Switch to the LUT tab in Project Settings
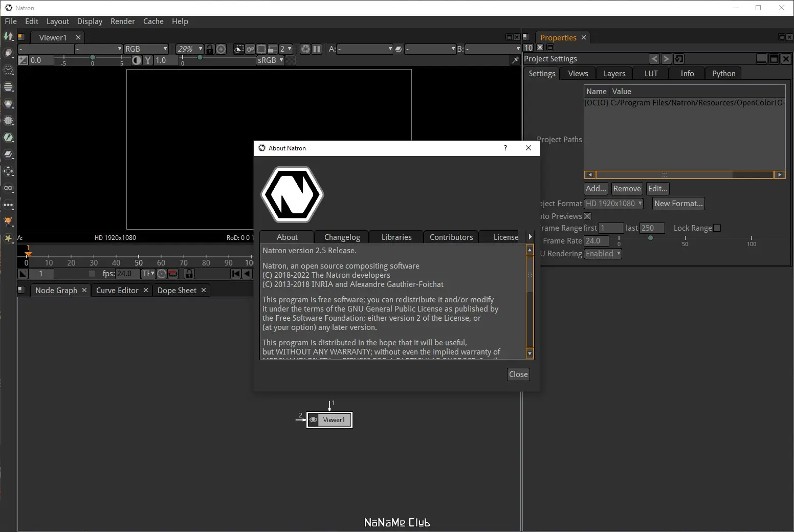Viewport: 794px width, 532px height. pyautogui.click(x=651, y=74)
